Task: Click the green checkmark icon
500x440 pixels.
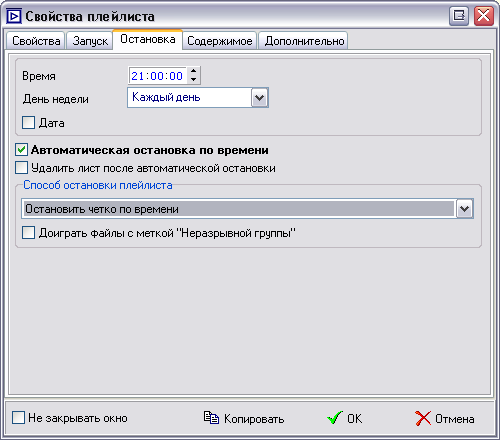Action: (x=334, y=418)
